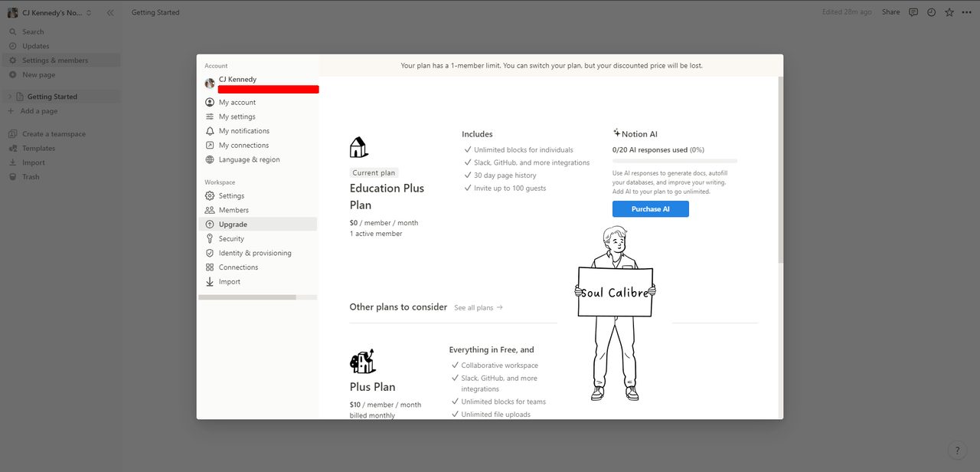Open the comments icon in top bar
Image resolution: width=980 pixels, height=472 pixels.
click(913, 12)
